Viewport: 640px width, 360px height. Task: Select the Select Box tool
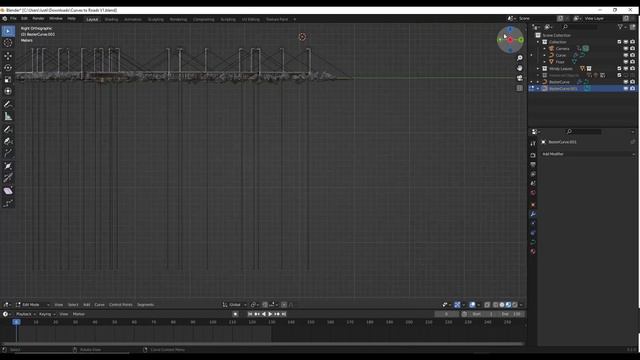(x=8, y=31)
